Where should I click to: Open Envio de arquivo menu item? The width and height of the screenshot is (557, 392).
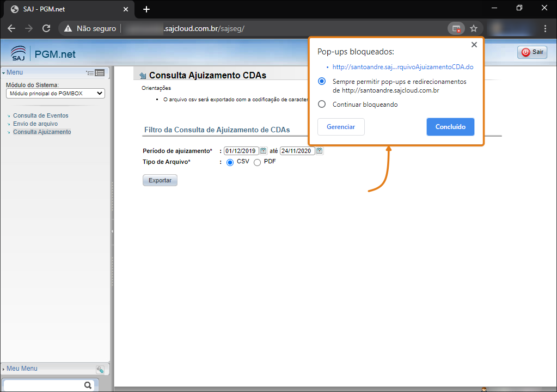click(35, 124)
